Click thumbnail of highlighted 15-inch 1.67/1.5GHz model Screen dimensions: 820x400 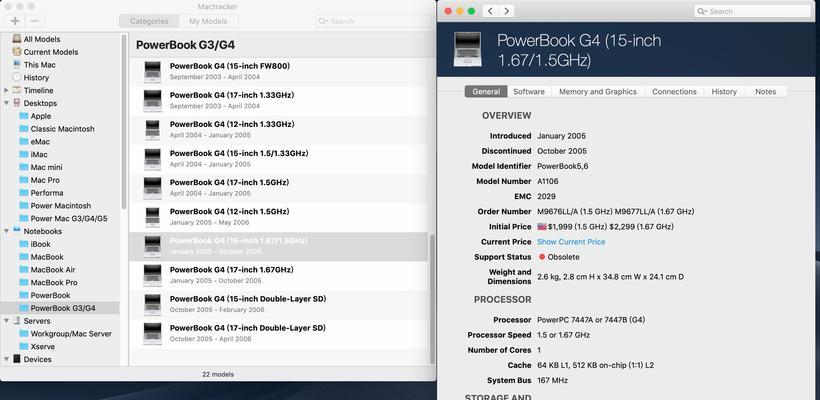click(152, 246)
